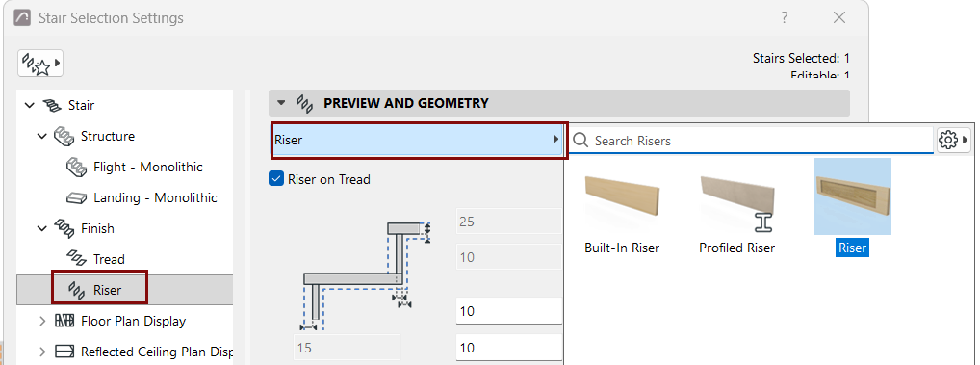Choose the selected Riser thumbnail

coord(853,196)
